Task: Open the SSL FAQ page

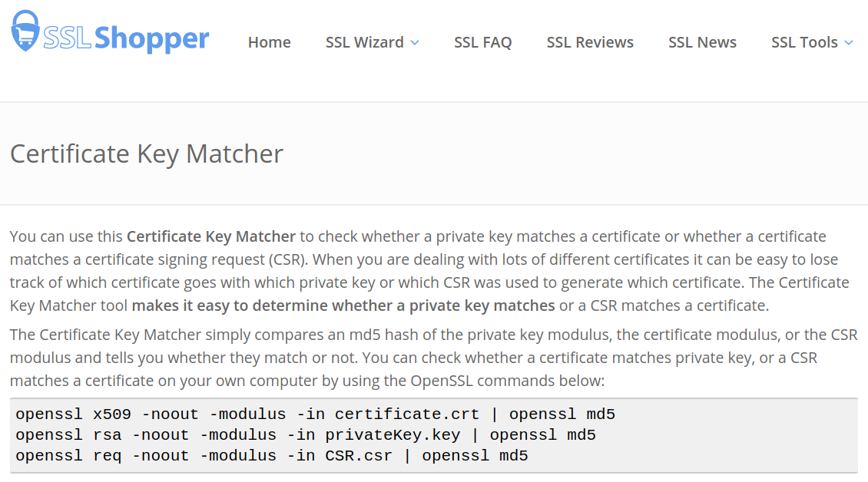Action: 482,42
